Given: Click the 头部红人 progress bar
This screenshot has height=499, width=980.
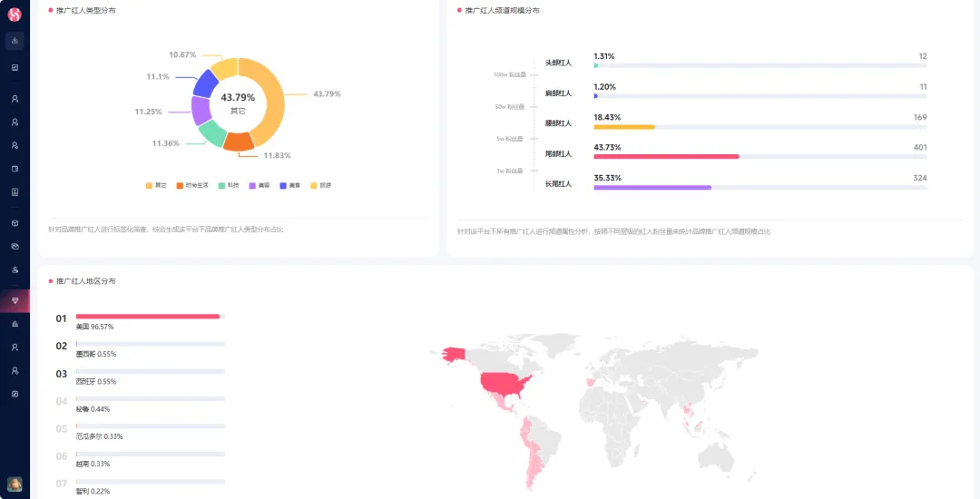Looking at the screenshot, I should 760,65.
